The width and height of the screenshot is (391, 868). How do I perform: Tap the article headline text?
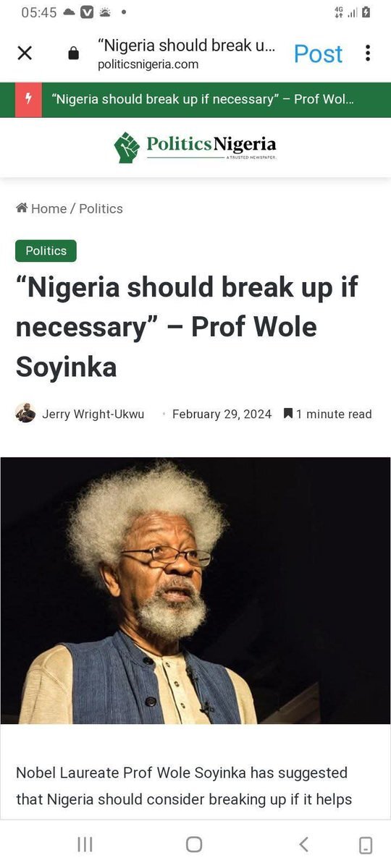(x=187, y=327)
